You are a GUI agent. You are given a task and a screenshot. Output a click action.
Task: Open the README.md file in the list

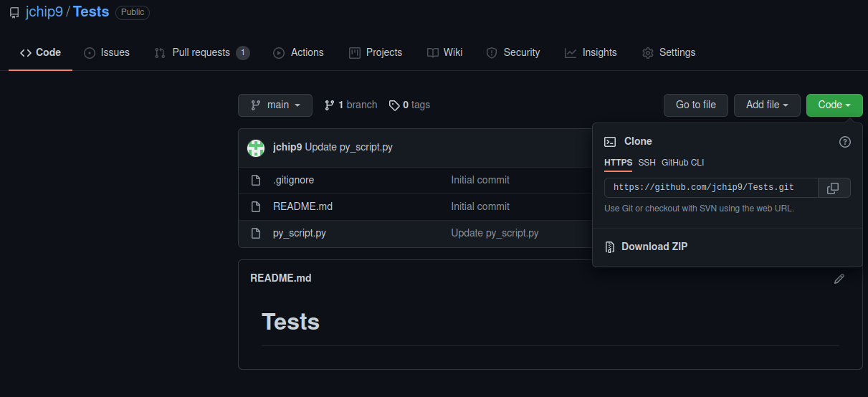[x=302, y=206]
